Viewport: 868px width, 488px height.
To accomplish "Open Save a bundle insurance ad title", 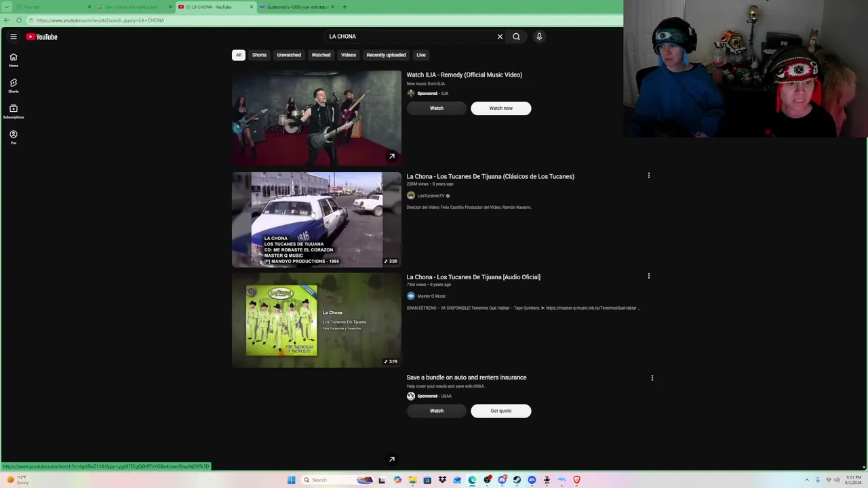I will pos(467,378).
